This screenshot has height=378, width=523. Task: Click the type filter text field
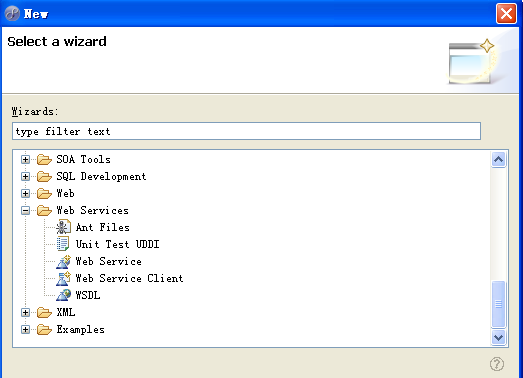[x=246, y=131]
